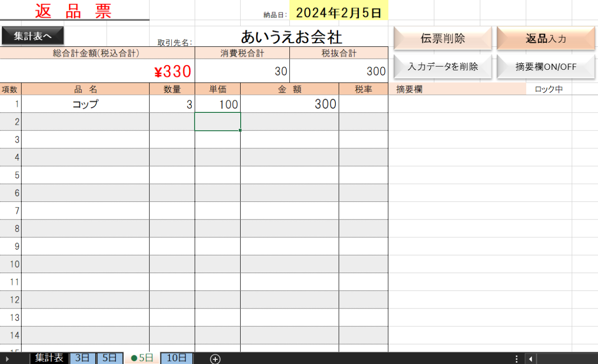The width and height of the screenshot is (598, 364).
Task: Select the コップ product name cell
Action: tap(85, 104)
